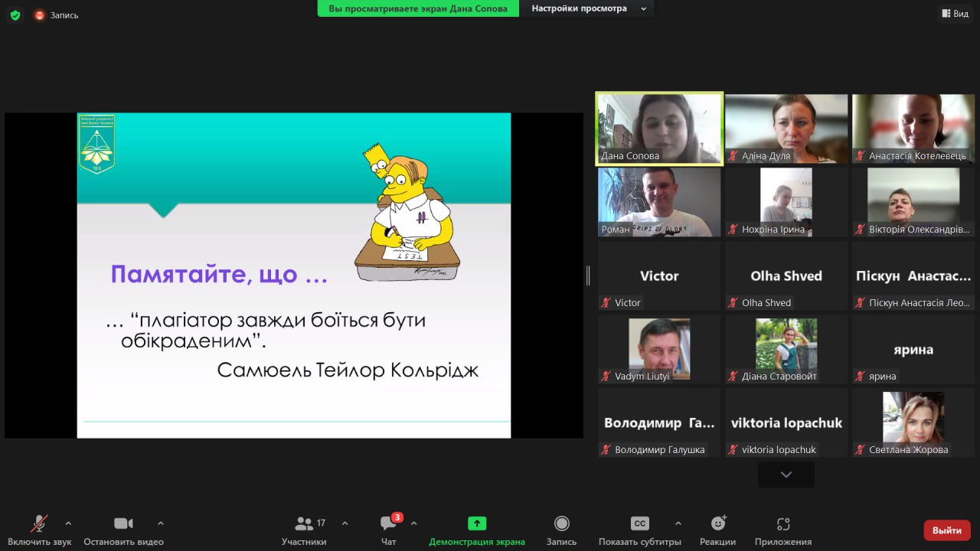Click the university emblem on the shared slide

(96, 144)
